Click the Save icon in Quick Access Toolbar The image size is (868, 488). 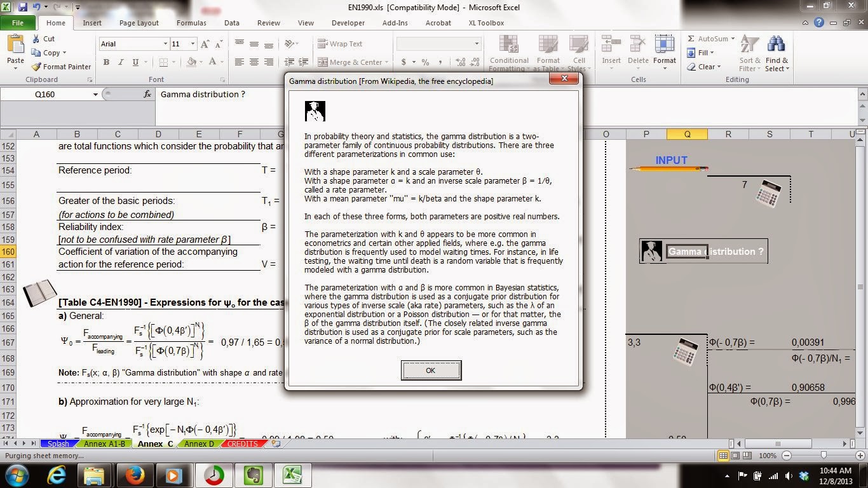(23, 8)
